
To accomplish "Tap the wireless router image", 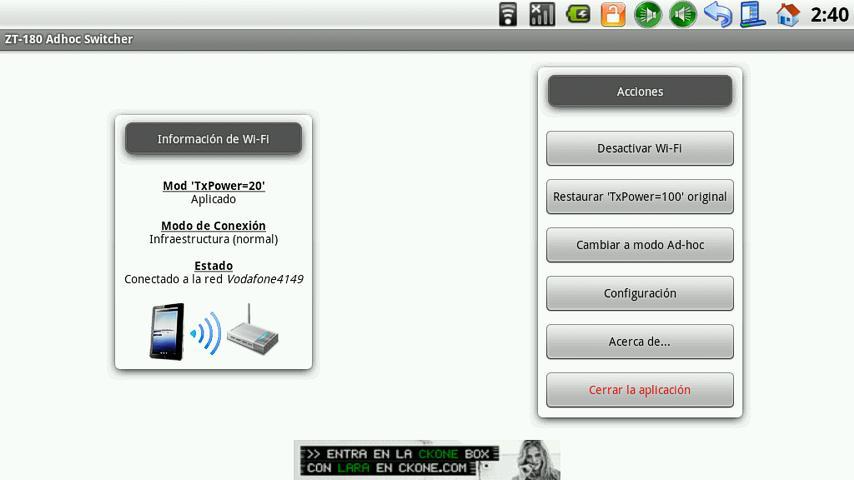I will [251, 331].
